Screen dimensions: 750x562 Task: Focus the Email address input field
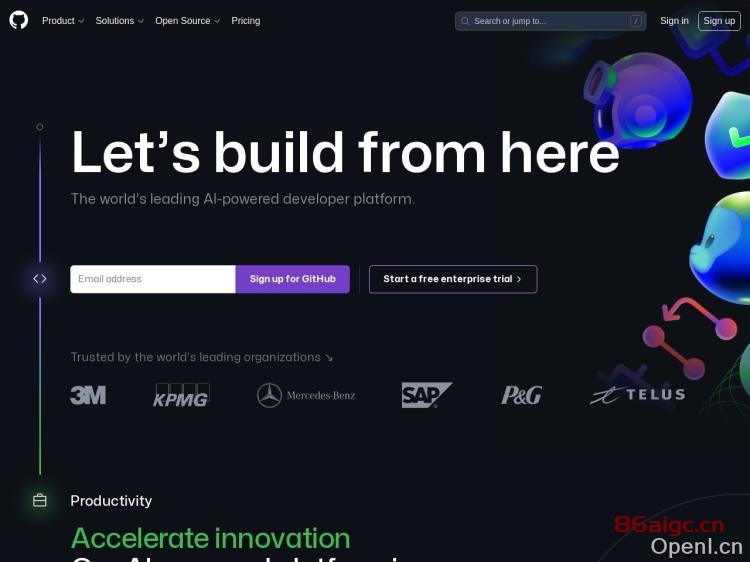click(x=153, y=279)
